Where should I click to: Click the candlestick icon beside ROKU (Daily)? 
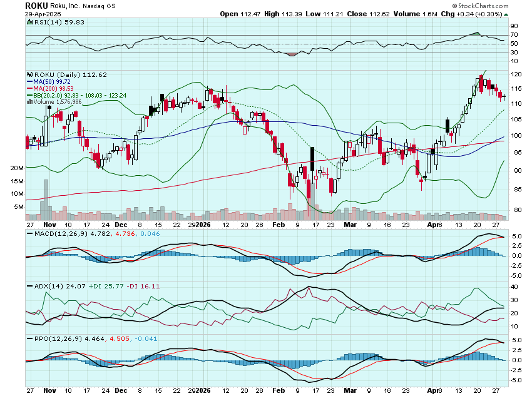pyautogui.click(x=29, y=74)
